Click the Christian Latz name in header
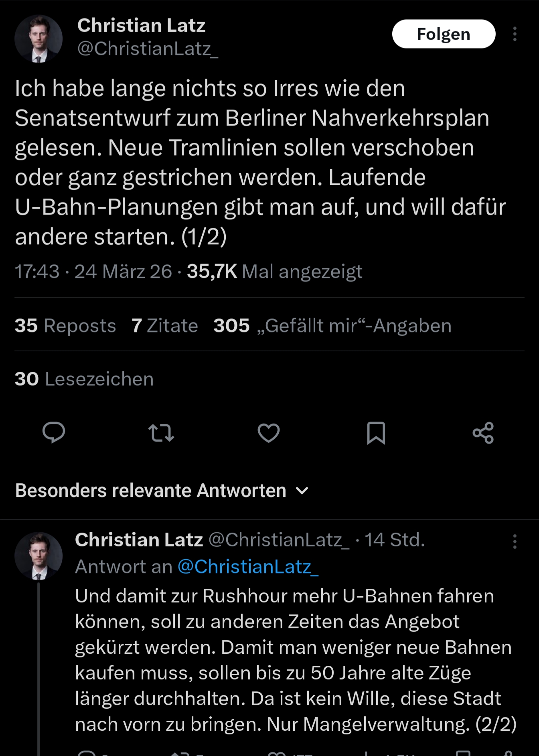 click(141, 25)
